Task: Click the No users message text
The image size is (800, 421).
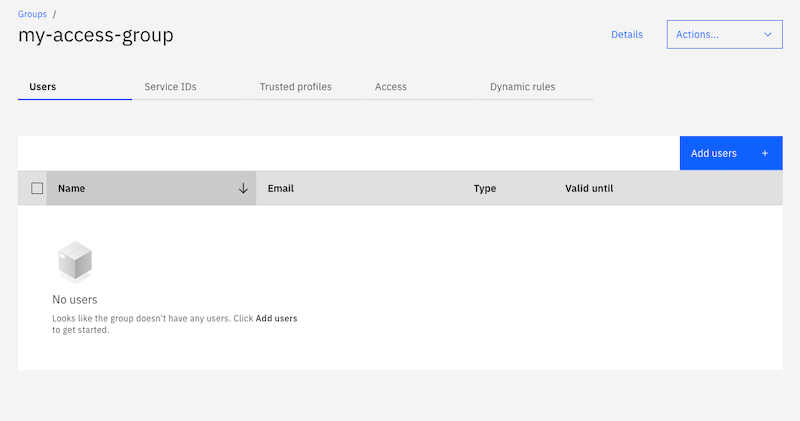Action: click(x=75, y=299)
